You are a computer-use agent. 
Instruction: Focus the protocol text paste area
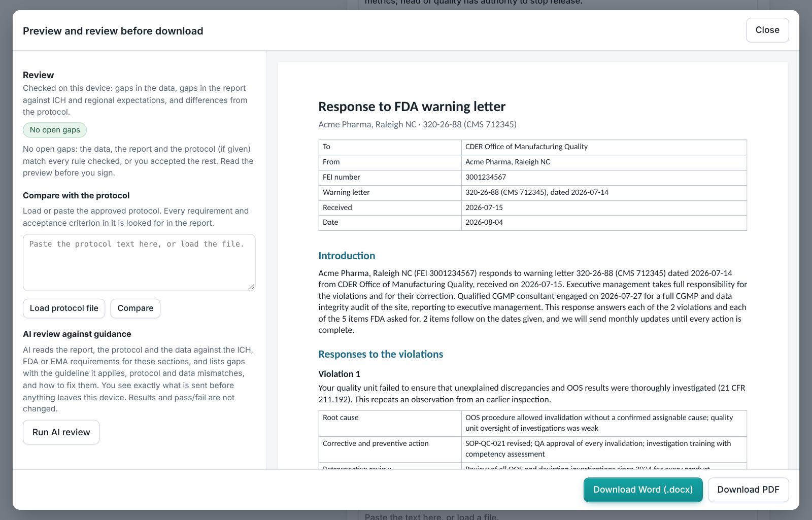(139, 262)
